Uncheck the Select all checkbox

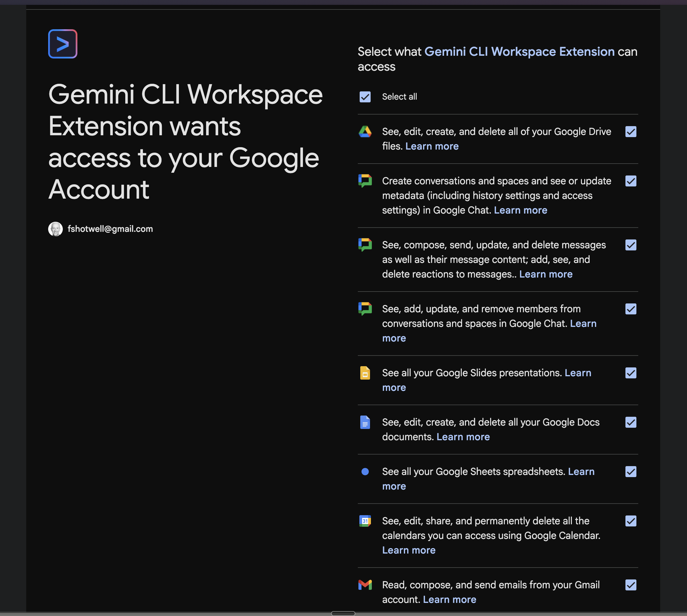365,97
